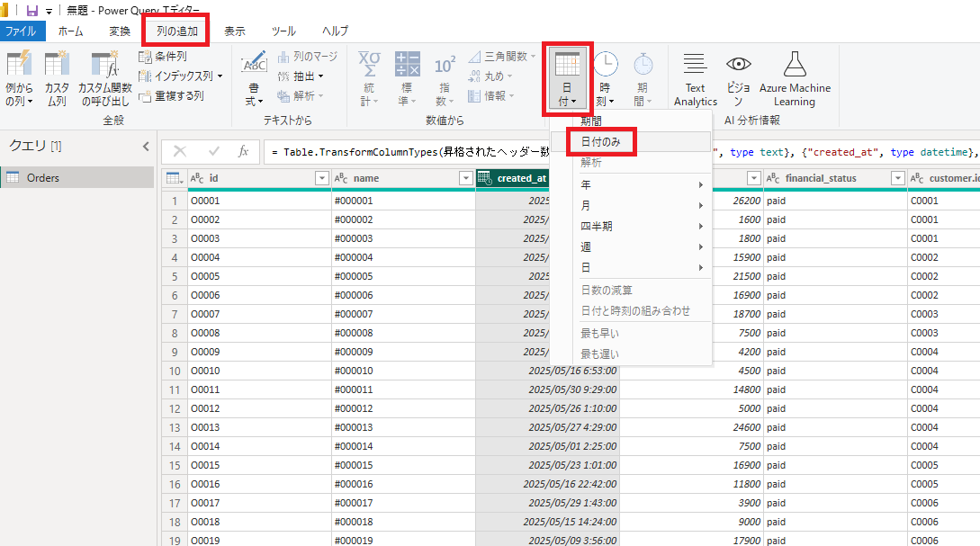Viewport: 980px width, 546px height.
Task: Click the カスタム列 (Custom Column) icon
Action: point(57,65)
